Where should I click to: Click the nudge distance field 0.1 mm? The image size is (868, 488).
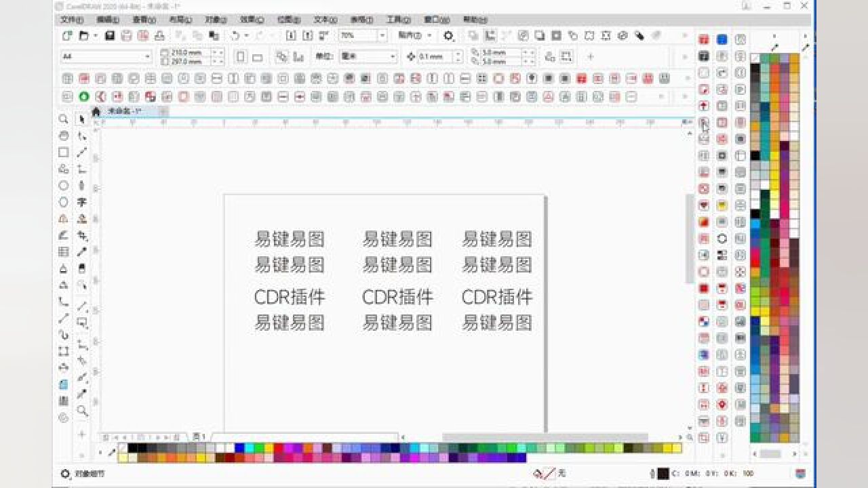pyautogui.click(x=434, y=57)
